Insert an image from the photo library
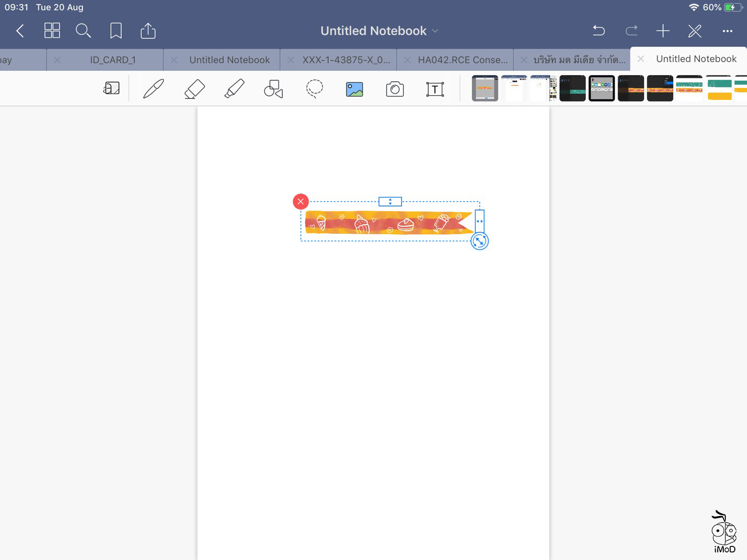 point(354,88)
